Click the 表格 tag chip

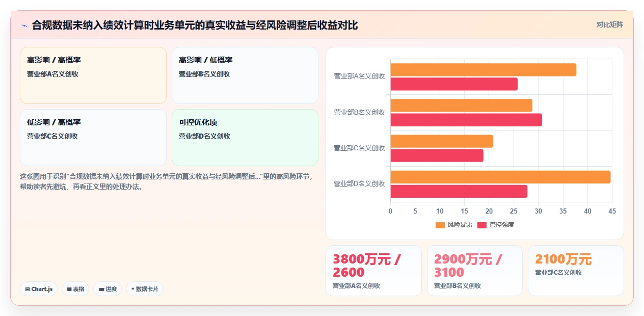point(75,289)
